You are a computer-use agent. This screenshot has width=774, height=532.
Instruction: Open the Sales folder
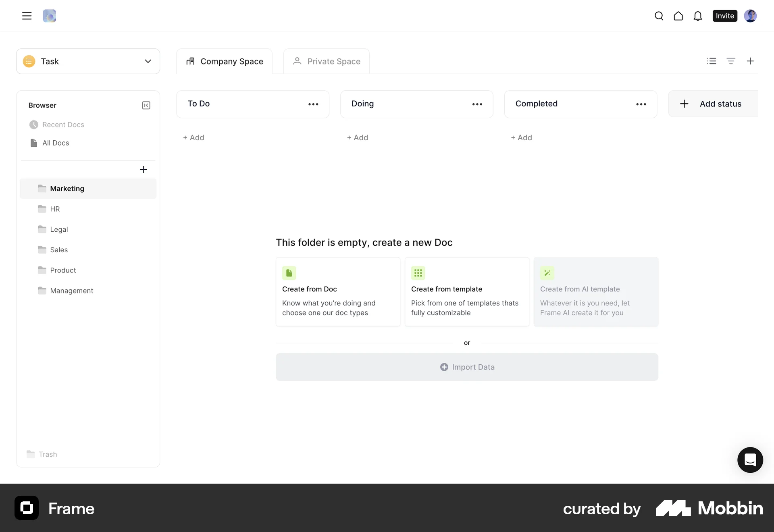pos(60,249)
